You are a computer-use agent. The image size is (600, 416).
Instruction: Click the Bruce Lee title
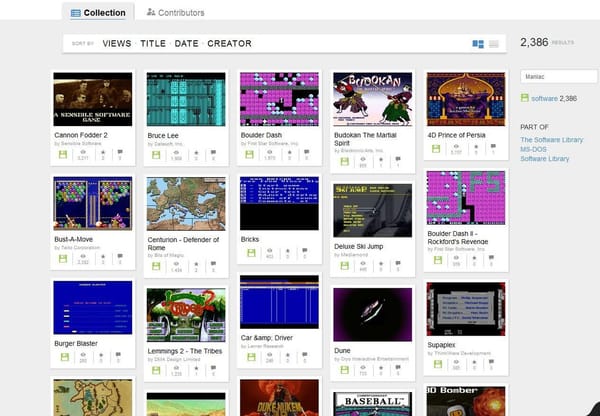coord(163,135)
